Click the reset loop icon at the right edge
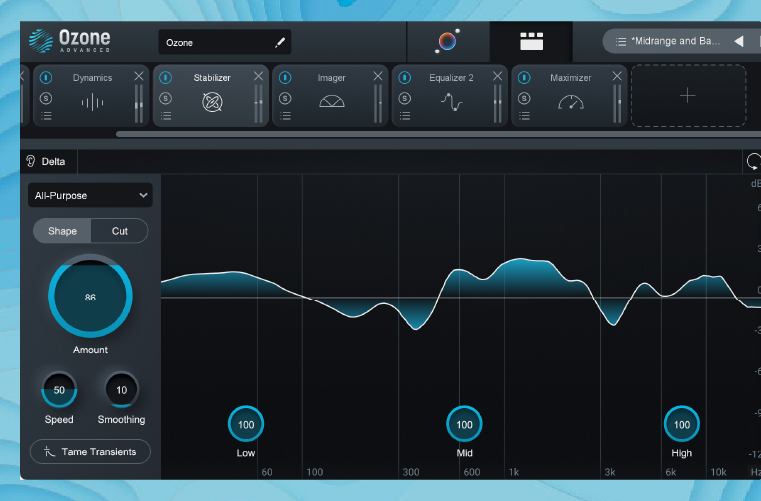The width and height of the screenshot is (761, 501). pos(754,162)
